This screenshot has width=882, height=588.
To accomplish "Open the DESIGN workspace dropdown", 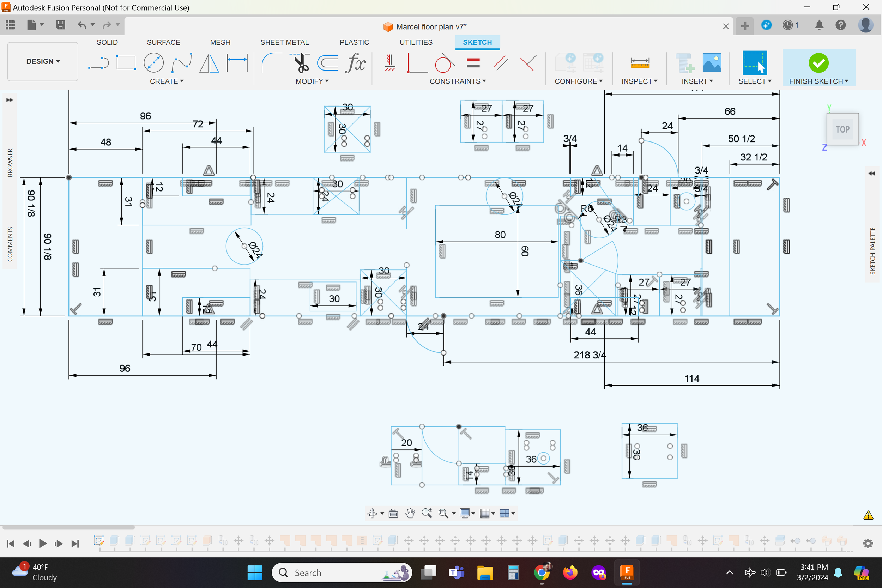I will click(43, 61).
